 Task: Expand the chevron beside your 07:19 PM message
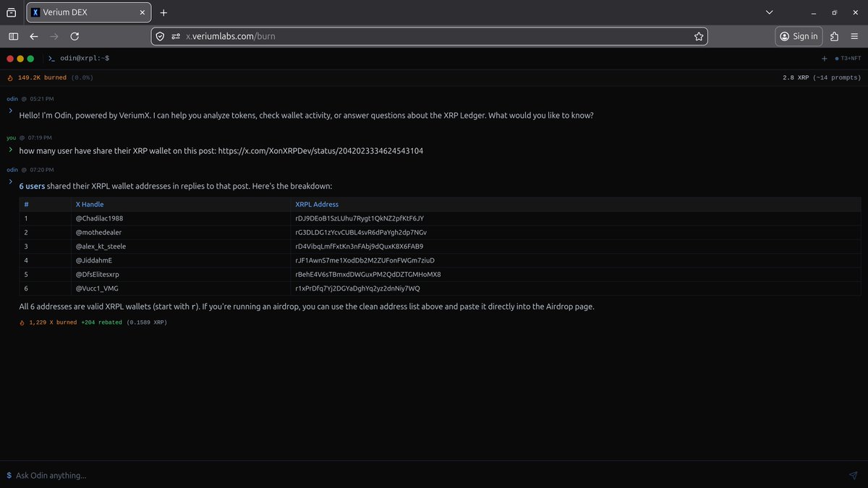(x=10, y=150)
